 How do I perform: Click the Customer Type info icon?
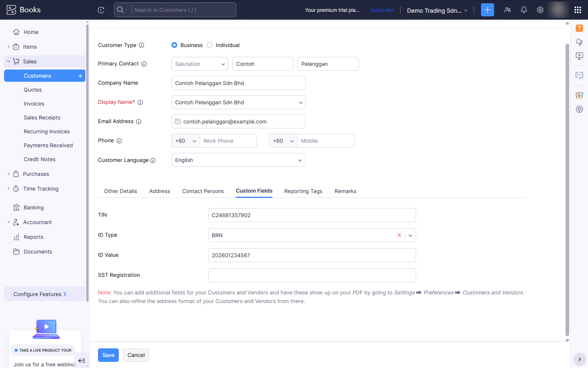click(142, 45)
